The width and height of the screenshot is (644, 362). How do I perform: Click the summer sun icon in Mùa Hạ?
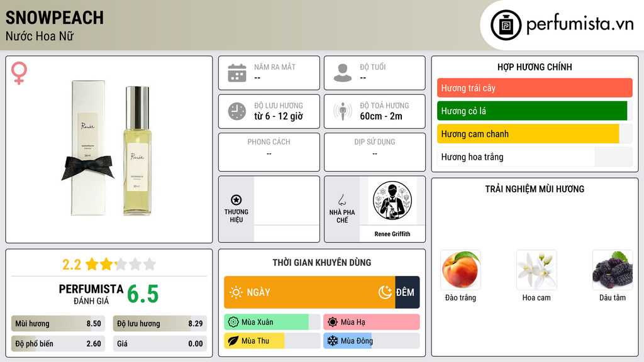(333, 322)
